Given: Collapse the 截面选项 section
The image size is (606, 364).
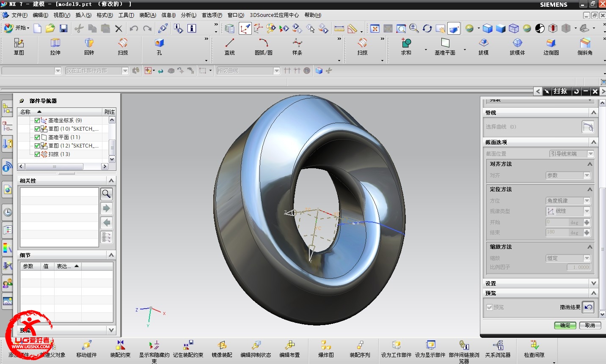Looking at the screenshot, I should (594, 142).
